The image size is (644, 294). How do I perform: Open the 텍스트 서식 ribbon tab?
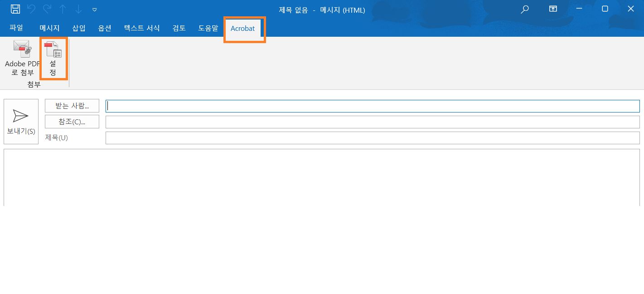(x=141, y=28)
